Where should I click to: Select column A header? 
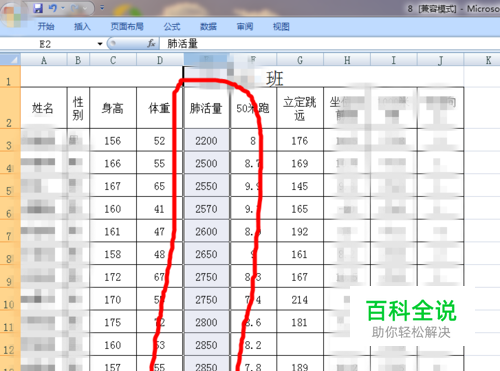(44, 60)
